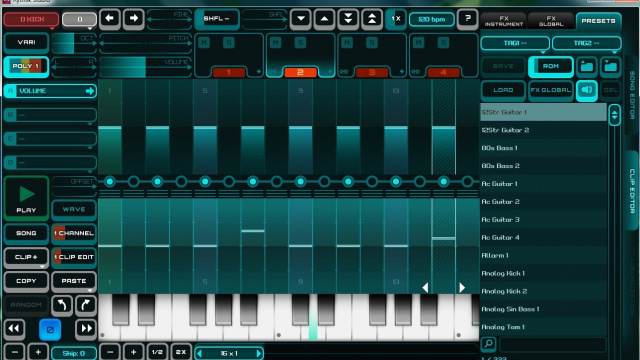The height and width of the screenshot is (360, 640).
Task: Click the double down triangle octave button
Action: click(x=348, y=19)
